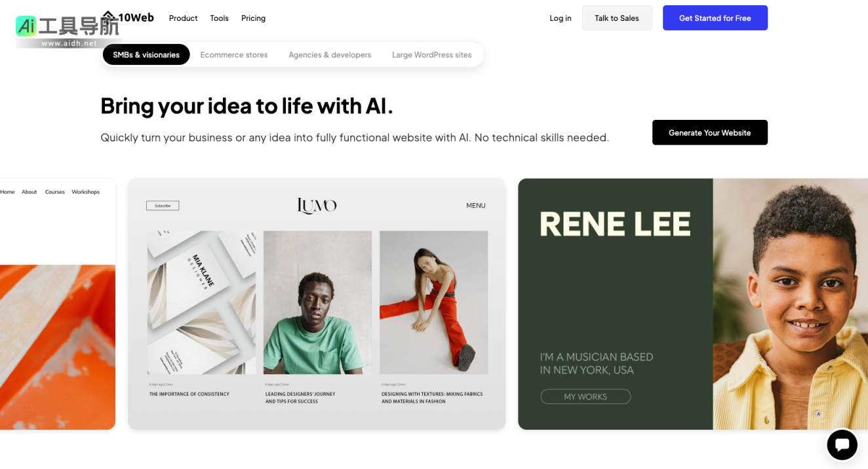Open the Product menu

pos(183,18)
